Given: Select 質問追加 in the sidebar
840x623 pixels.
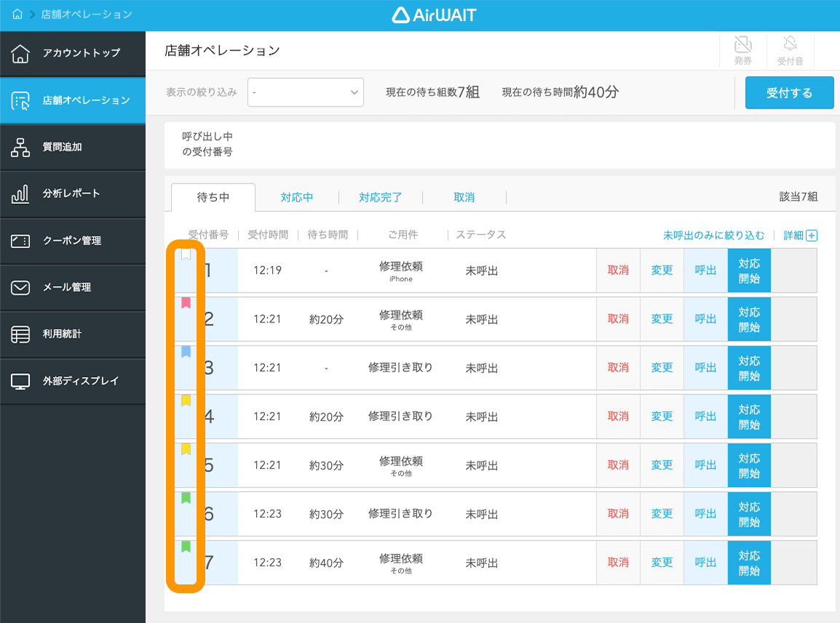Looking at the screenshot, I should [x=73, y=147].
